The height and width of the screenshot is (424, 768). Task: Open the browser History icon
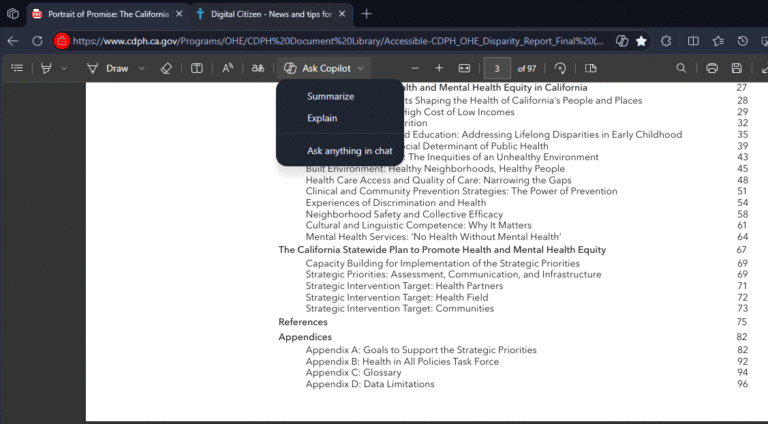coord(743,41)
